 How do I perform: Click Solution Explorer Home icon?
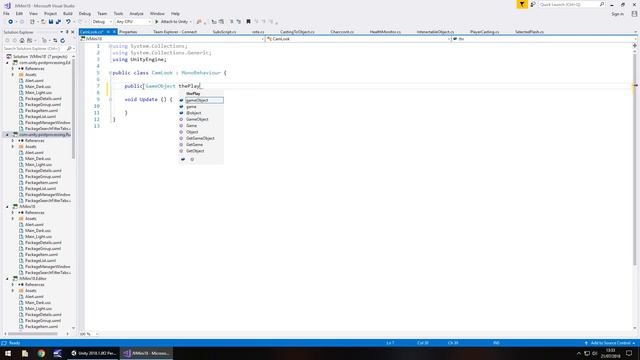tap(22, 40)
